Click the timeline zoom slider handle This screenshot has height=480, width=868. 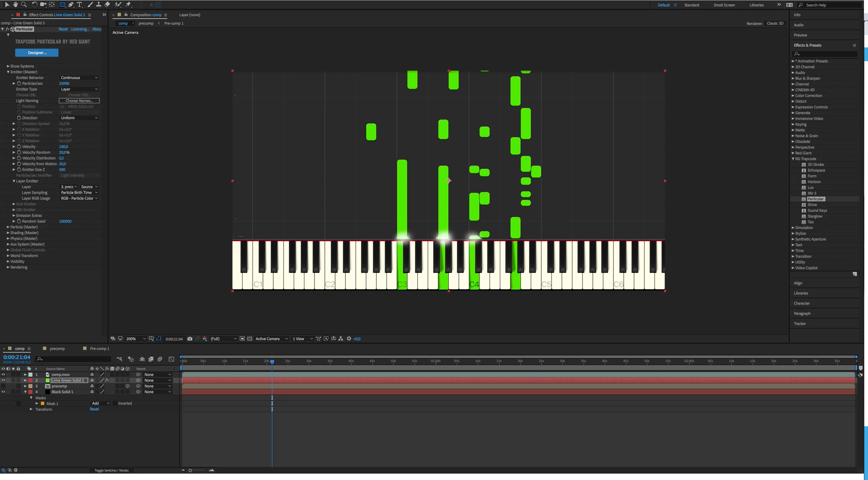pyautogui.click(x=190, y=470)
